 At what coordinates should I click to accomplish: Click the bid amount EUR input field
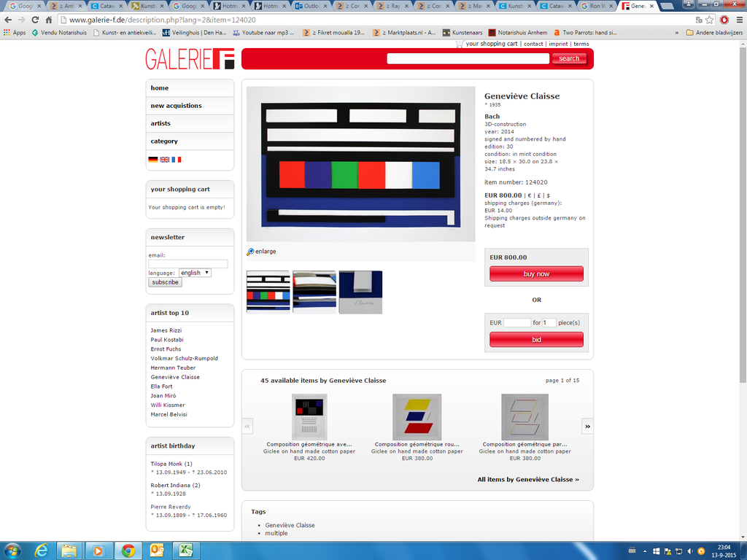pyautogui.click(x=517, y=322)
